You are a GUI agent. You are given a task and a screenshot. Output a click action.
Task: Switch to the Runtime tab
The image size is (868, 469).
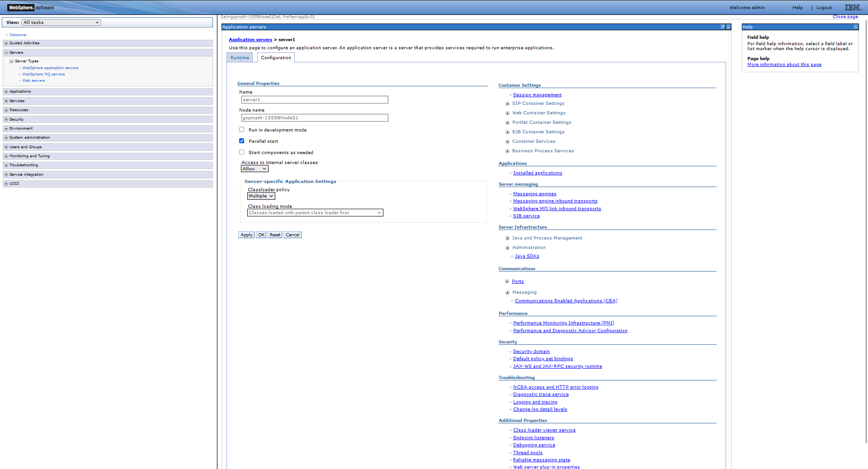coord(240,58)
